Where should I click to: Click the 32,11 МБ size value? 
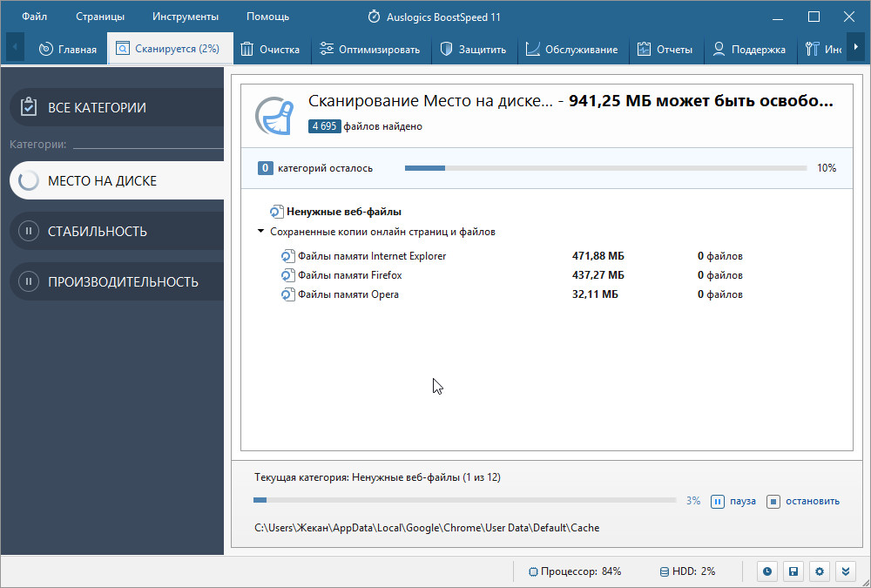point(595,294)
